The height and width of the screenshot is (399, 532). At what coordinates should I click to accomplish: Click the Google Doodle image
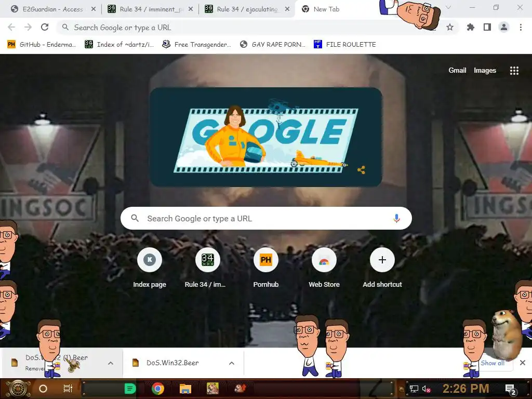click(266, 137)
